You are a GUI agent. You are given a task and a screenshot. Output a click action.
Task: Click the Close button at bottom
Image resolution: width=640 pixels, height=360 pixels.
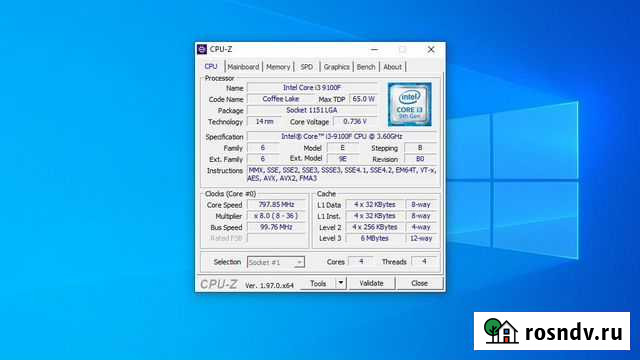point(419,283)
